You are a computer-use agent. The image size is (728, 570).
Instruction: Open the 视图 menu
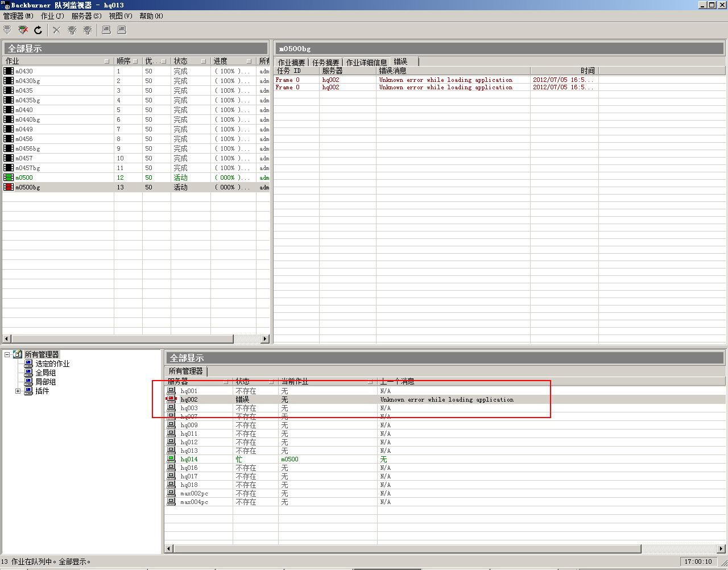click(121, 16)
